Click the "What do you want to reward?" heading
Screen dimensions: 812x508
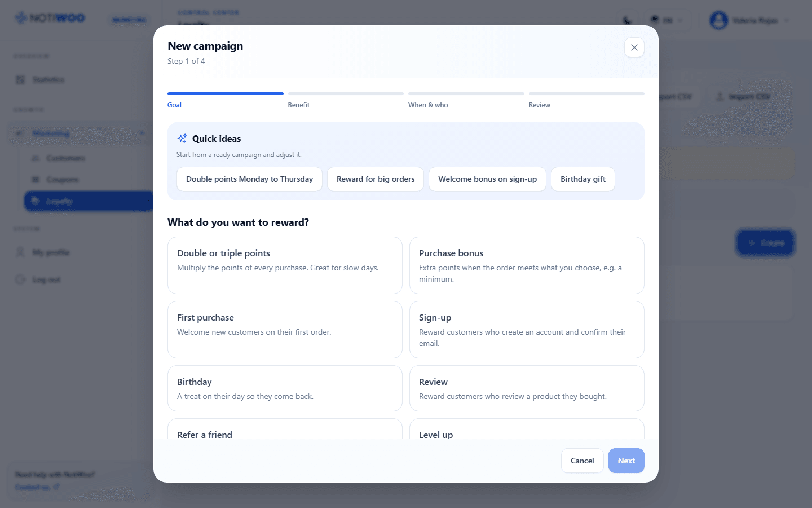238,222
